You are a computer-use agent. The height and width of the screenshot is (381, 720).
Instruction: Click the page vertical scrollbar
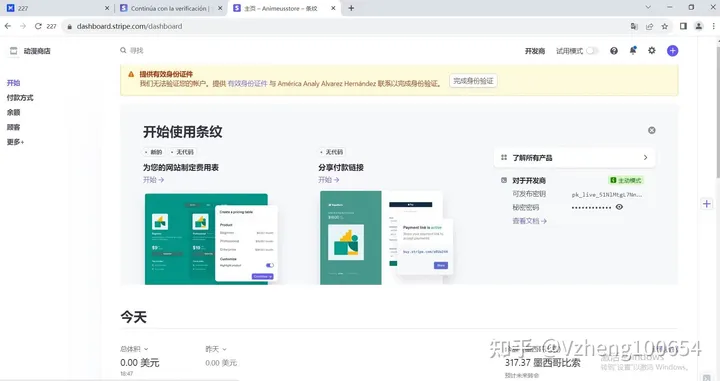pyautogui.click(x=717, y=109)
